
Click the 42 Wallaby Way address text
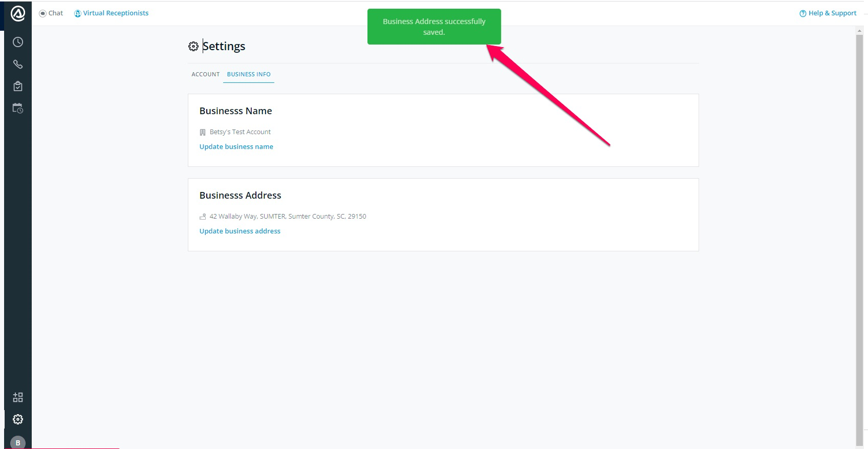point(288,217)
